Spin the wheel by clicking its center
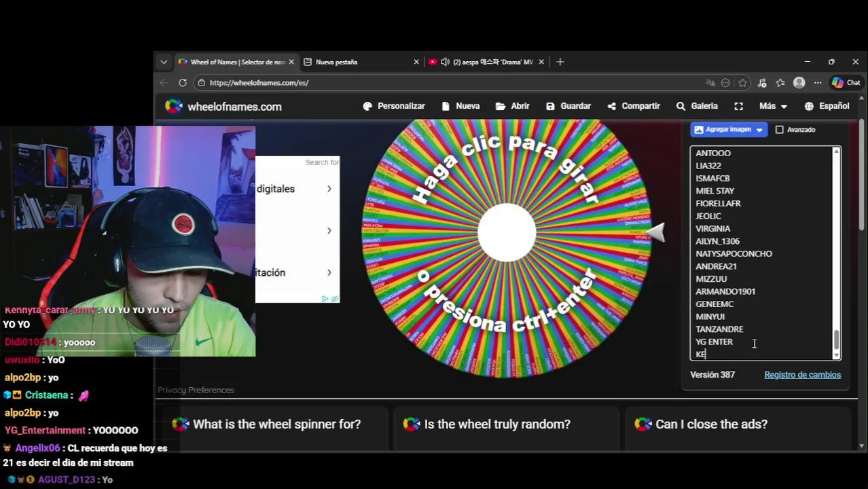 click(x=507, y=232)
